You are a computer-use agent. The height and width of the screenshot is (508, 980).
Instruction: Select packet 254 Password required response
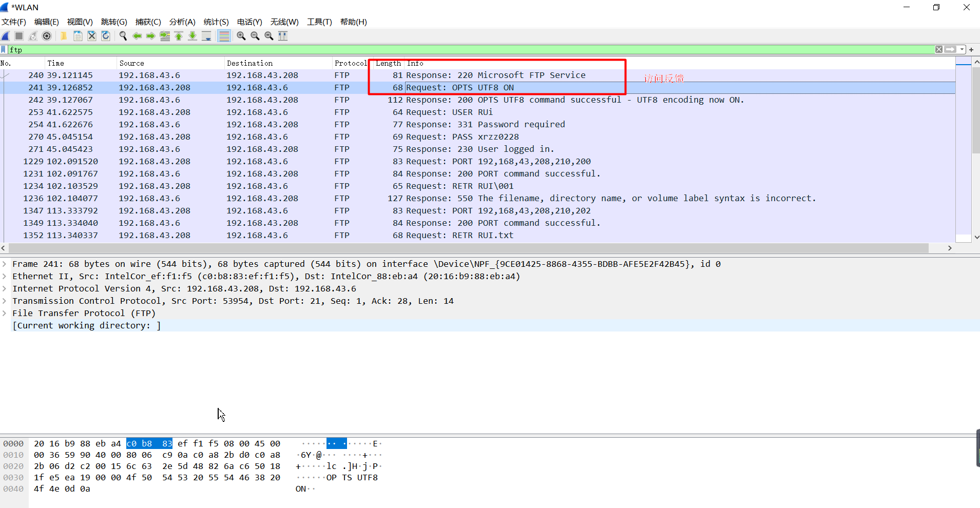coord(477,125)
